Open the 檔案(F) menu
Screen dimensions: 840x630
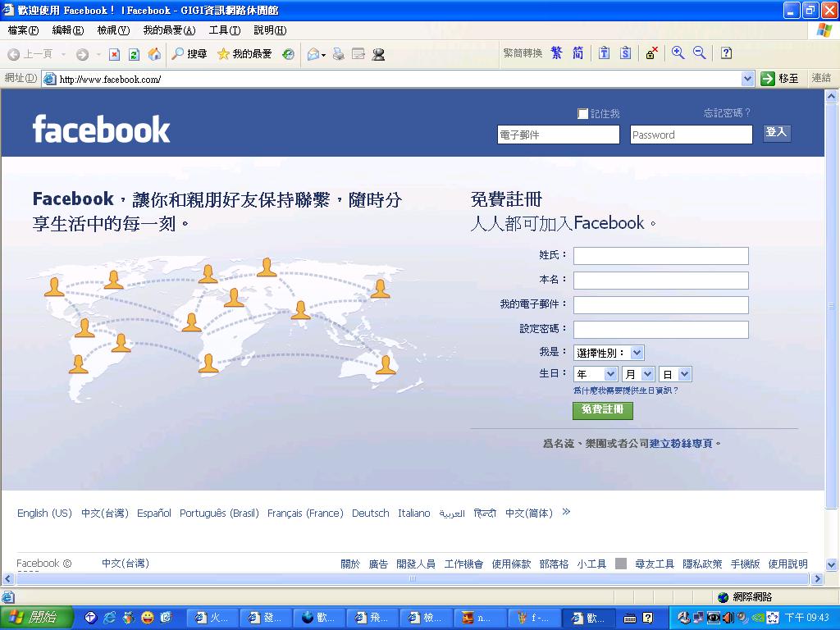23,30
